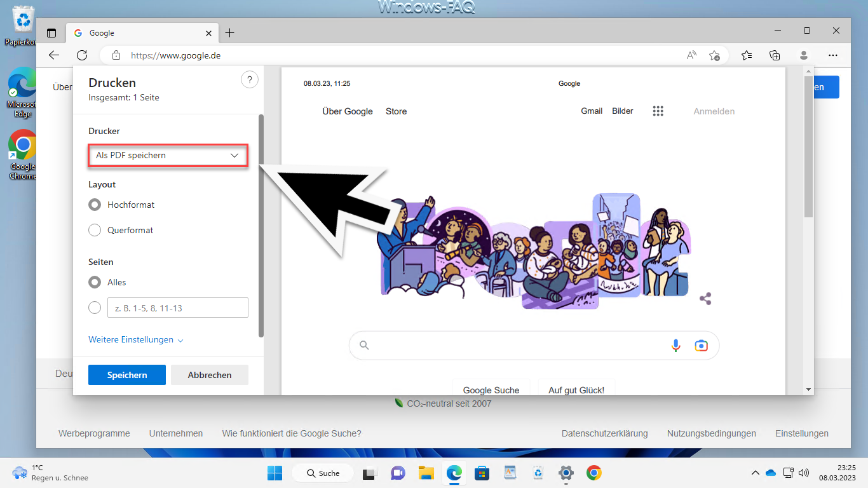Click the Google Lens camera icon

[701, 345]
